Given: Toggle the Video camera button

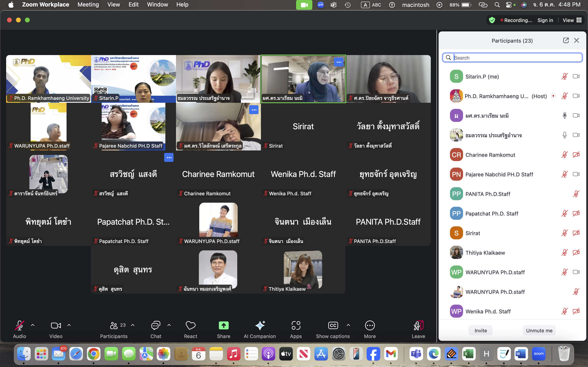Looking at the screenshot, I should coord(56,326).
